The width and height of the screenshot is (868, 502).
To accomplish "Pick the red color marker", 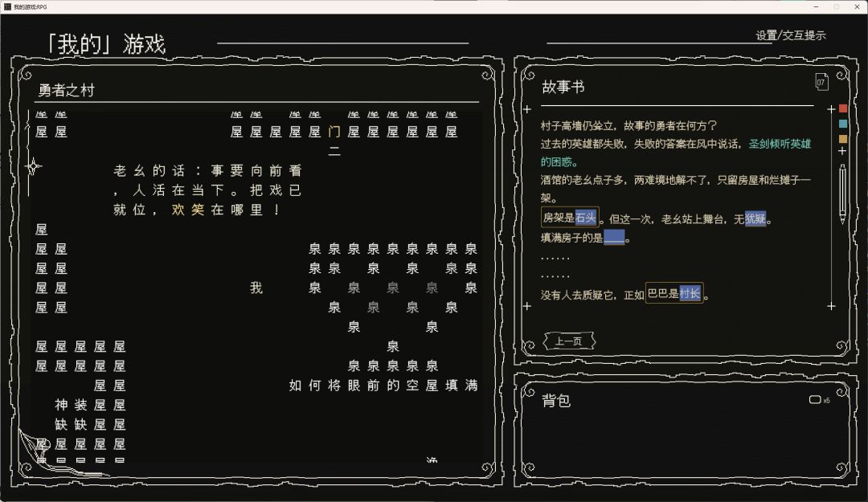I will click(843, 108).
